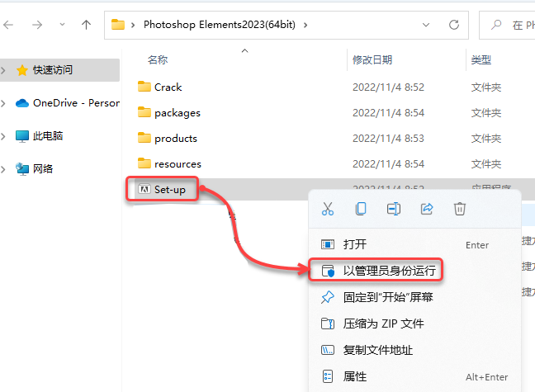Select 网络 in the navigation pane

point(43,169)
